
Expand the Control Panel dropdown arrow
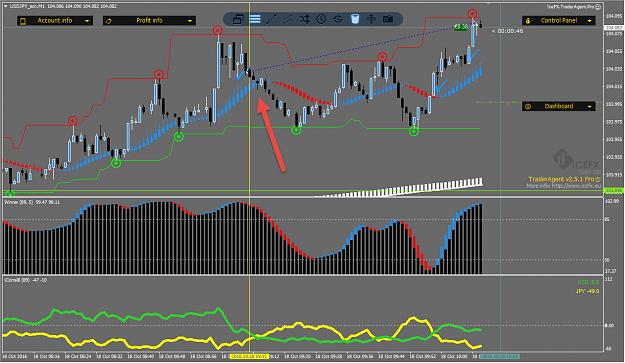tap(590, 21)
